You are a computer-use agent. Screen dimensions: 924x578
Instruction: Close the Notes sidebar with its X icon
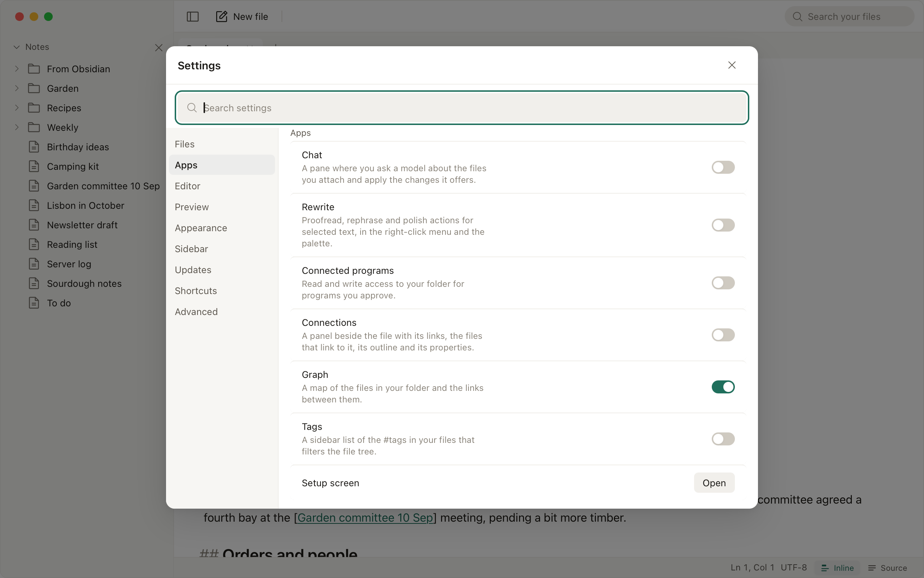(x=159, y=47)
